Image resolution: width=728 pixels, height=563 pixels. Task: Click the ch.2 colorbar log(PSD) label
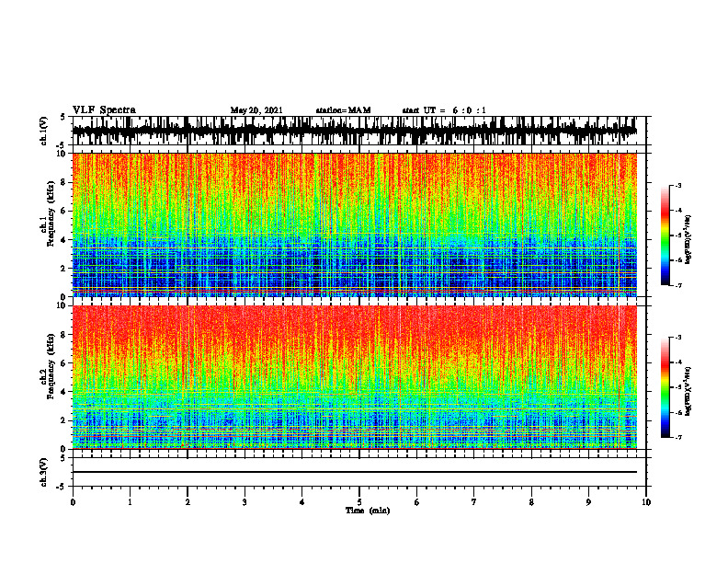pos(688,392)
